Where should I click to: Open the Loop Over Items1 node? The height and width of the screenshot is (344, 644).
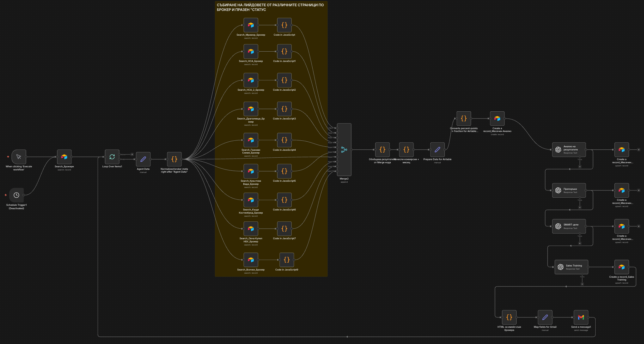[x=112, y=157]
